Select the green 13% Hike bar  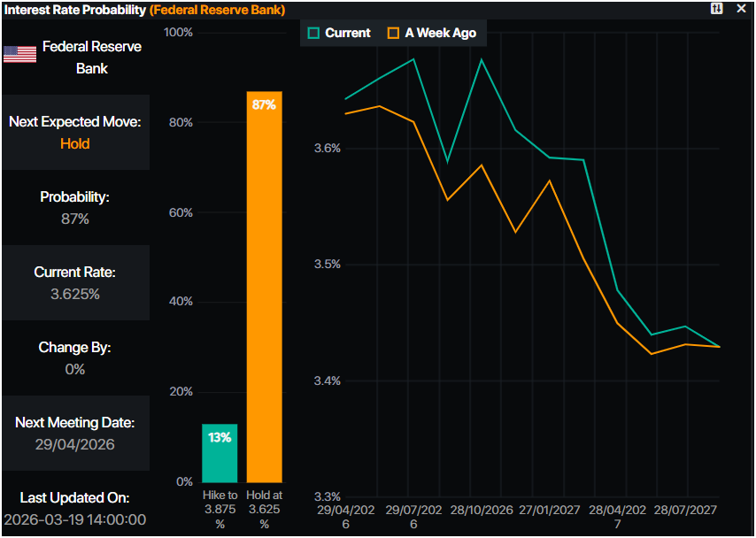(220, 452)
